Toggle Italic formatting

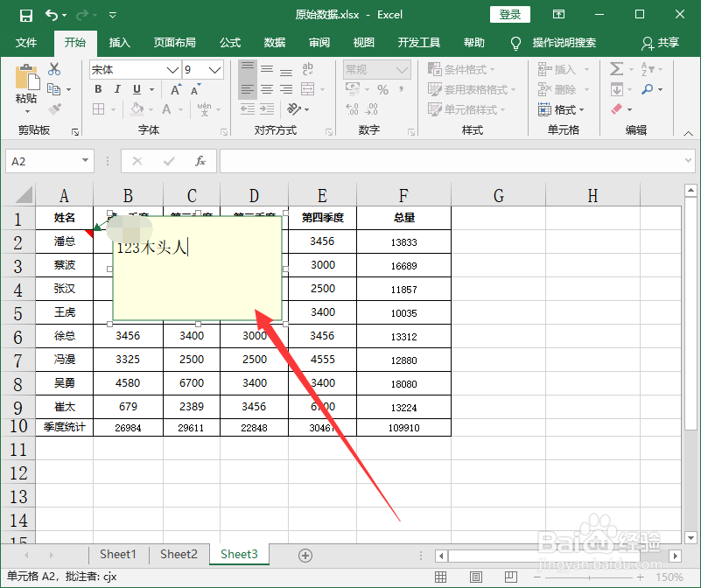pyautogui.click(x=117, y=89)
